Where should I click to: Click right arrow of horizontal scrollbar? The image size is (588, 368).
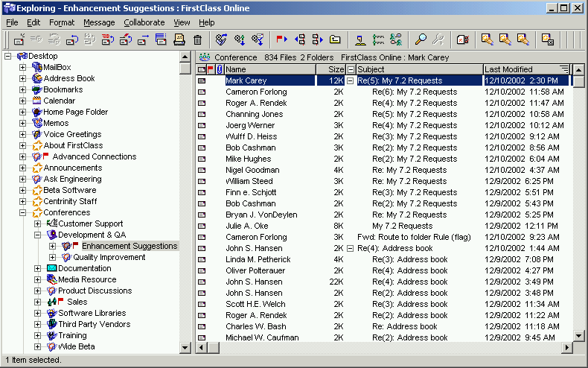(x=567, y=348)
